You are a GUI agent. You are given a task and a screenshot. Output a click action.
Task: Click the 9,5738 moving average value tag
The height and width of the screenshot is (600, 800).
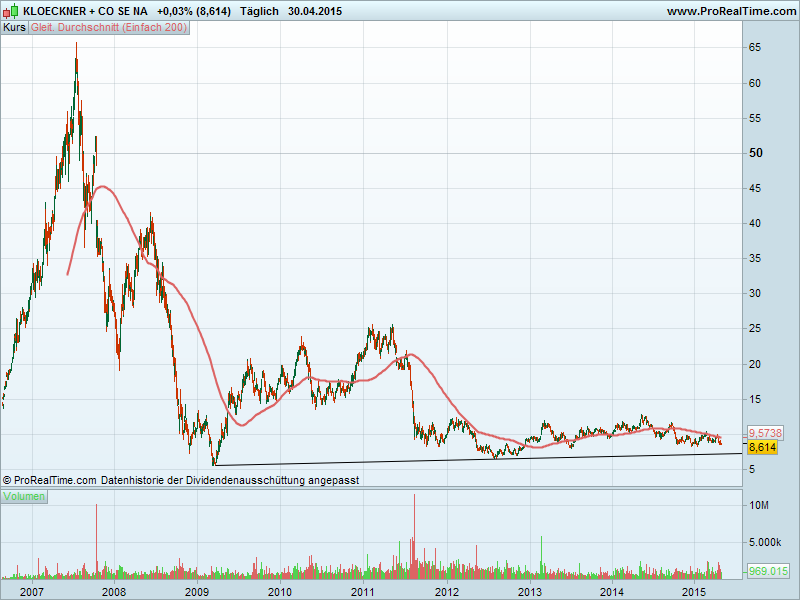pos(767,433)
